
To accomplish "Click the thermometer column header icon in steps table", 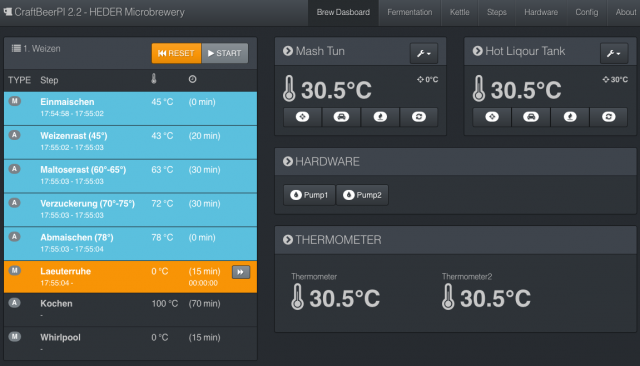I will (x=154, y=79).
